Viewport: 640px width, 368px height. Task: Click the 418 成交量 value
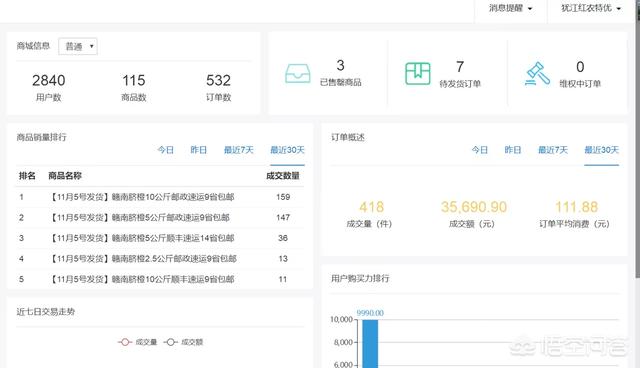371,207
